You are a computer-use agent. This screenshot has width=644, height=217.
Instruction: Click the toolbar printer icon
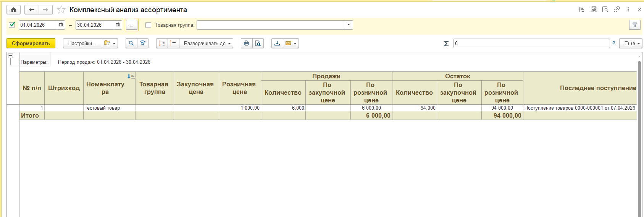coord(247,43)
